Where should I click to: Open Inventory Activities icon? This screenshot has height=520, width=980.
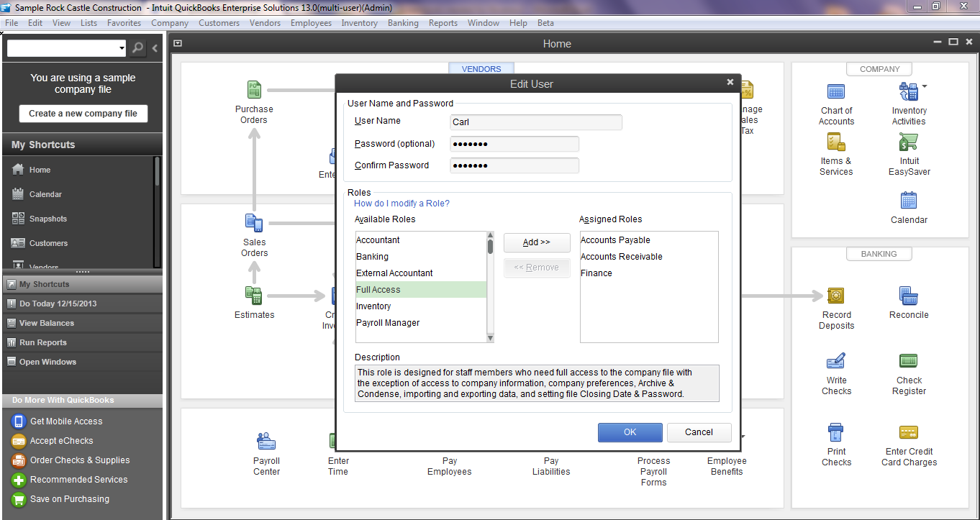(x=908, y=91)
